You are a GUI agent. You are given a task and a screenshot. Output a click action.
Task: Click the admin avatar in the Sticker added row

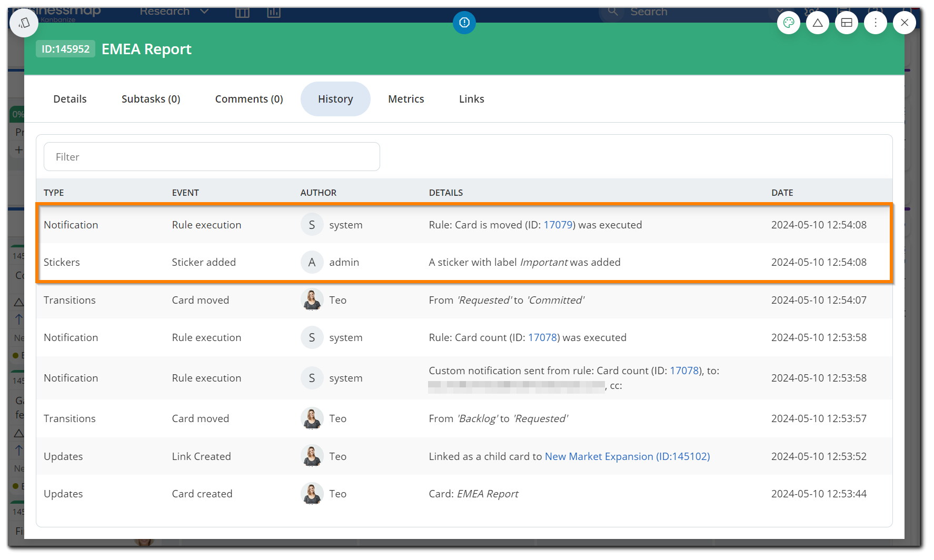[x=312, y=262]
